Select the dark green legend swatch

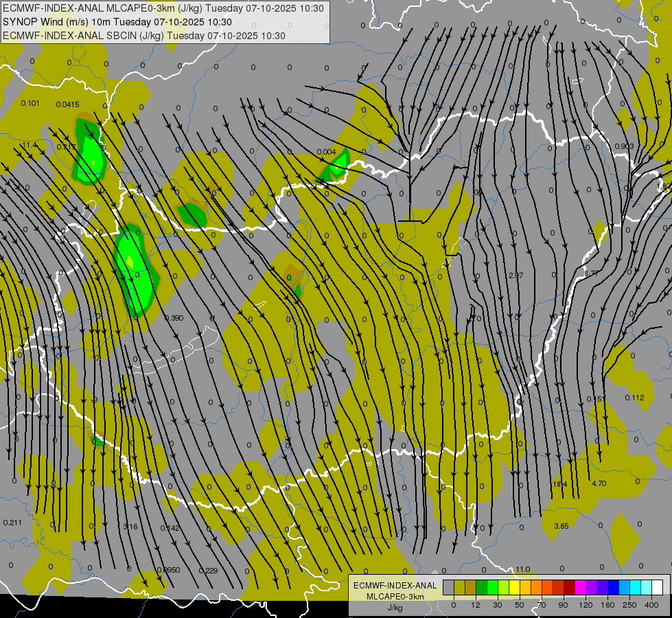pyautogui.click(x=481, y=587)
